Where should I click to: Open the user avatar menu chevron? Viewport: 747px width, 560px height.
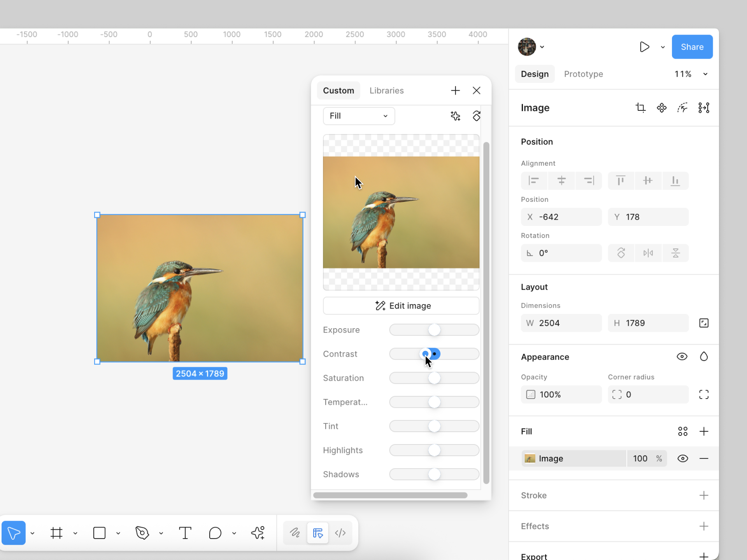[x=542, y=47]
